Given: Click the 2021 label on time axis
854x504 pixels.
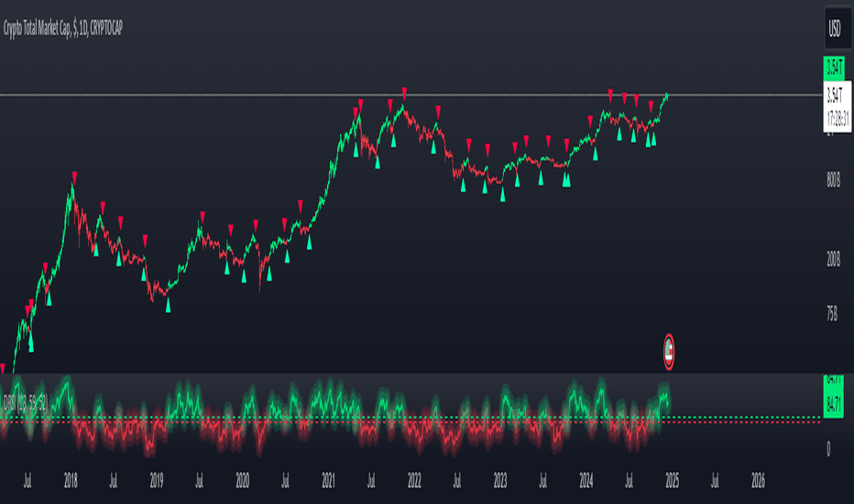Looking at the screenshot, I should pos(328,480).
